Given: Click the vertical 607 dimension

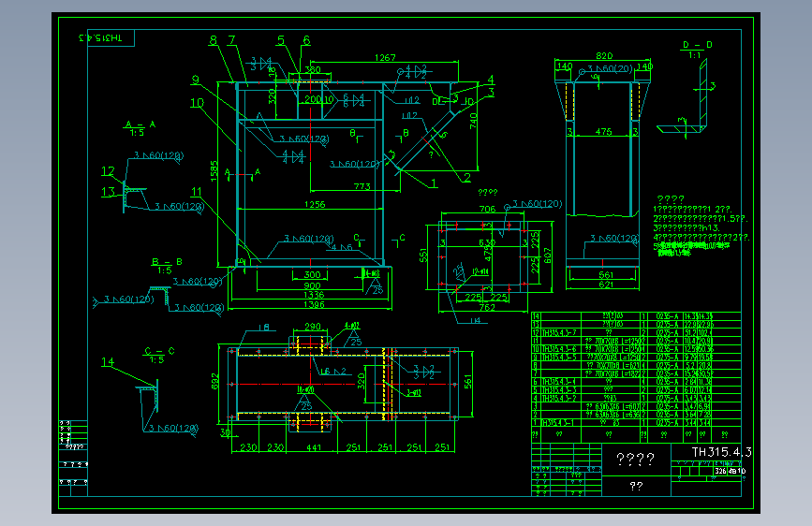Looking at the screenshot, I should (548, 255).
